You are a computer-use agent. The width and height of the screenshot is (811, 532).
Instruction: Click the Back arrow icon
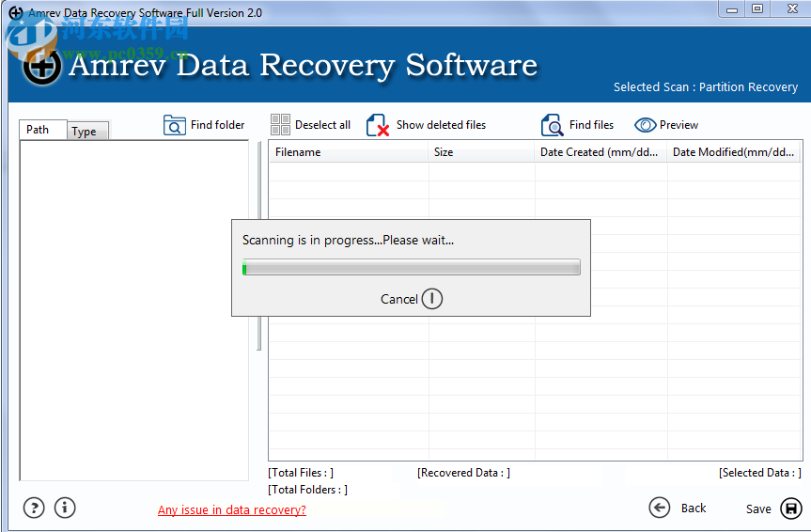point(660,508)
